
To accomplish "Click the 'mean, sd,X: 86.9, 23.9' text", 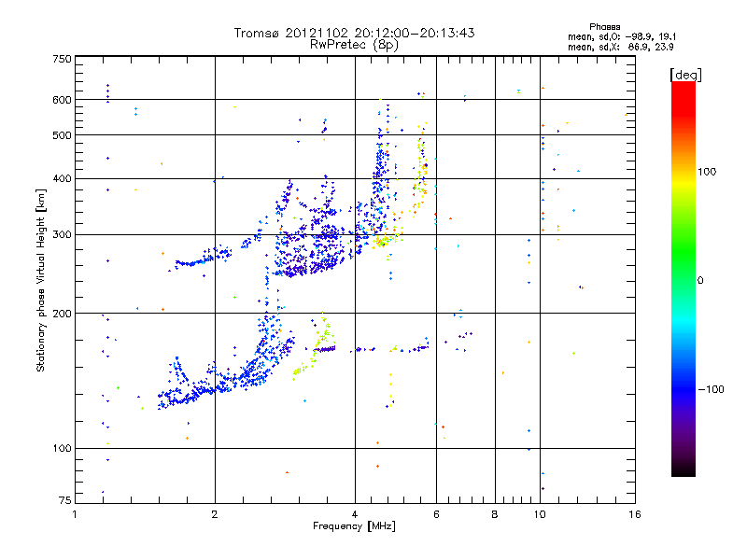I will point(620,47).
